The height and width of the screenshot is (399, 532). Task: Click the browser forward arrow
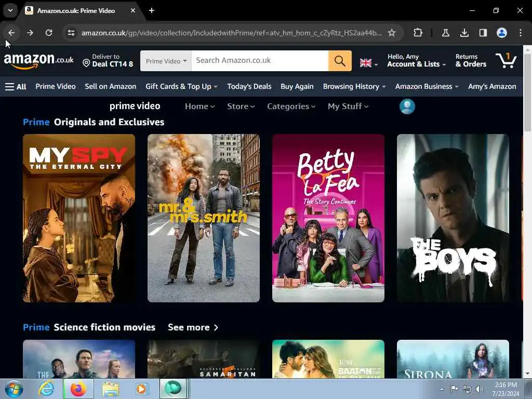coord(30,33)
